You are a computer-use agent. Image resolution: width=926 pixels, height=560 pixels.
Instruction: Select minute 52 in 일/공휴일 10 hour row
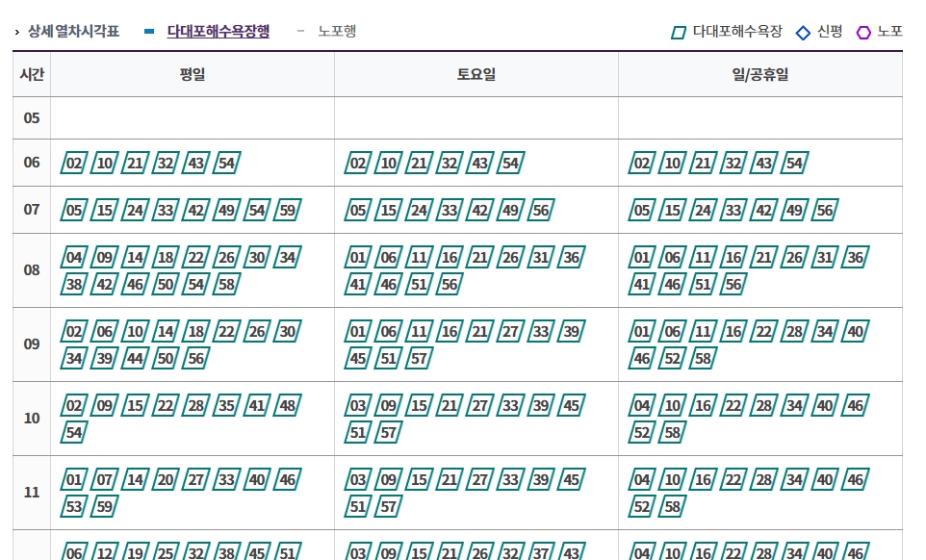coord(642,433)
